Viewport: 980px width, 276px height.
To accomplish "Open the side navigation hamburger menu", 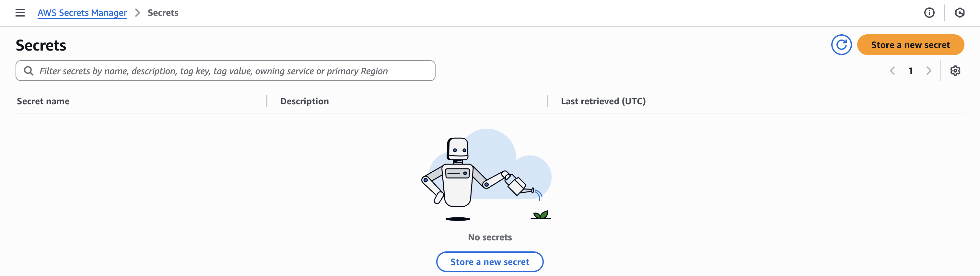I will [x=20, y=13].
